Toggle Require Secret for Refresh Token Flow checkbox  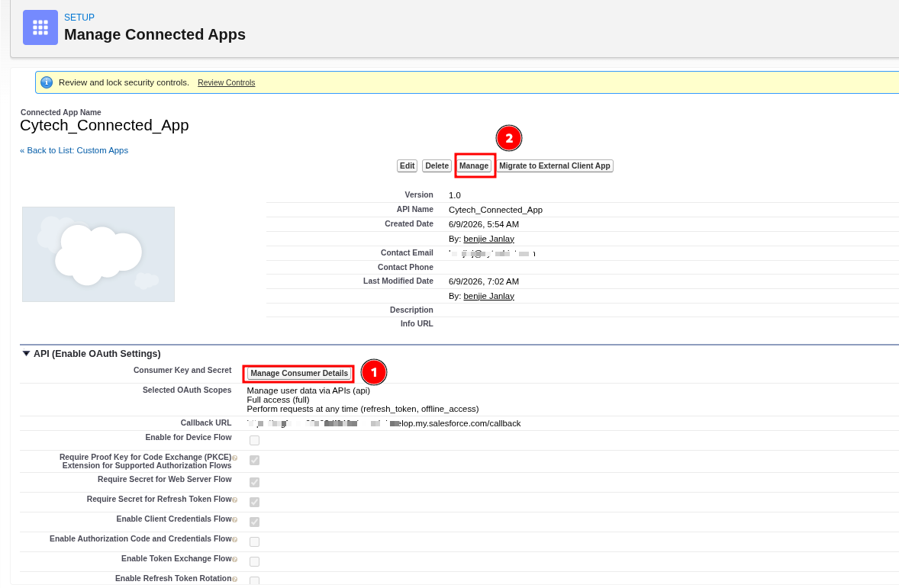(x=255, y=502)
